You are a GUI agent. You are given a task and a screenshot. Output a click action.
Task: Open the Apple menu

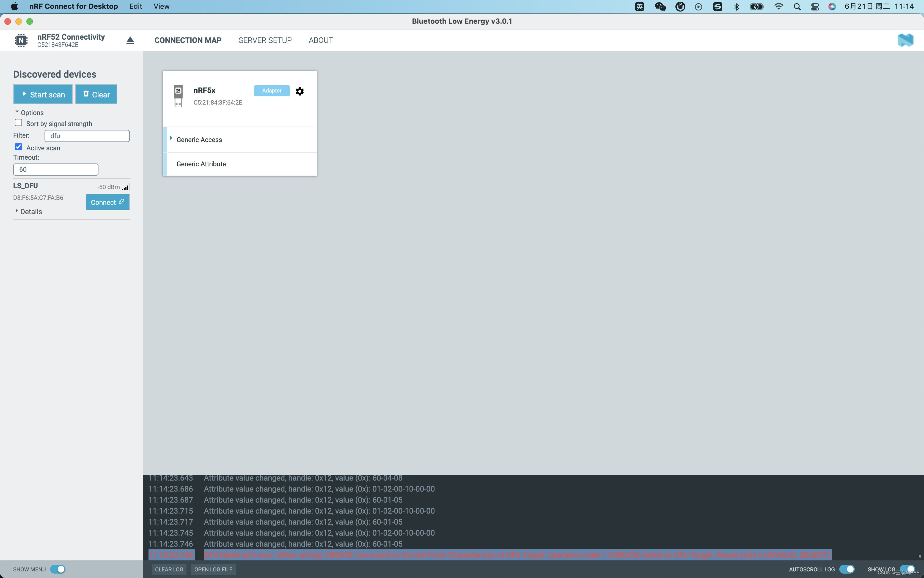(x=15, y=7)
